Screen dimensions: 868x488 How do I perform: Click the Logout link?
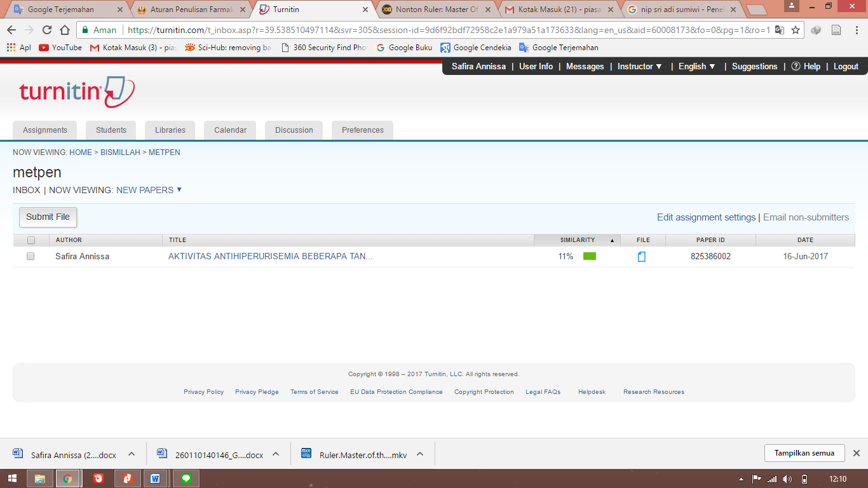pyautogui.click(x=846, y=66)
